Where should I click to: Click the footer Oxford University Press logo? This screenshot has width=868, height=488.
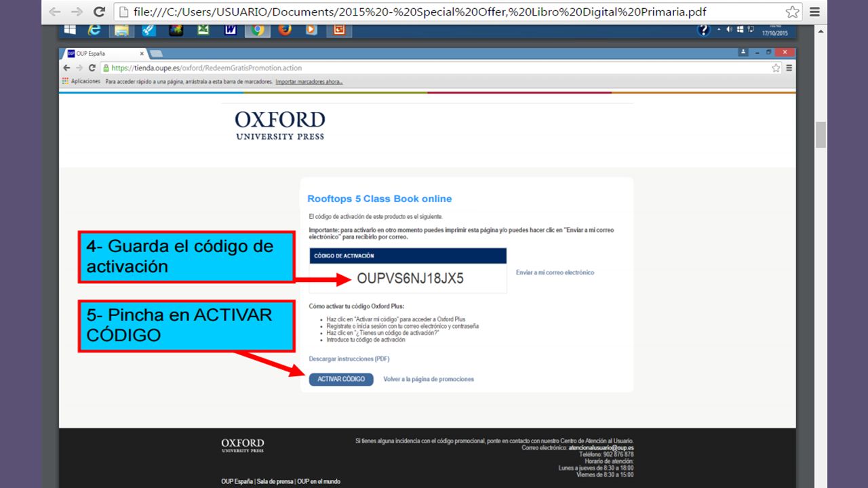tap(243, 445)
